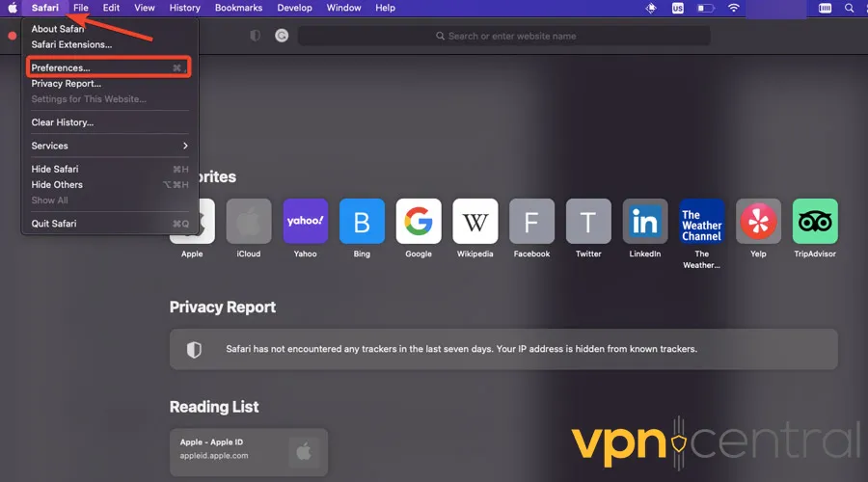Click the battery status icon

(705, 8)
